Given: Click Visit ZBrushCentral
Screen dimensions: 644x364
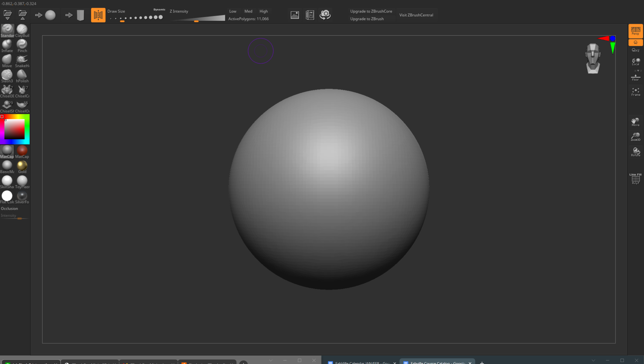Looking at the screenshot, I should click(x=416, y=15).
